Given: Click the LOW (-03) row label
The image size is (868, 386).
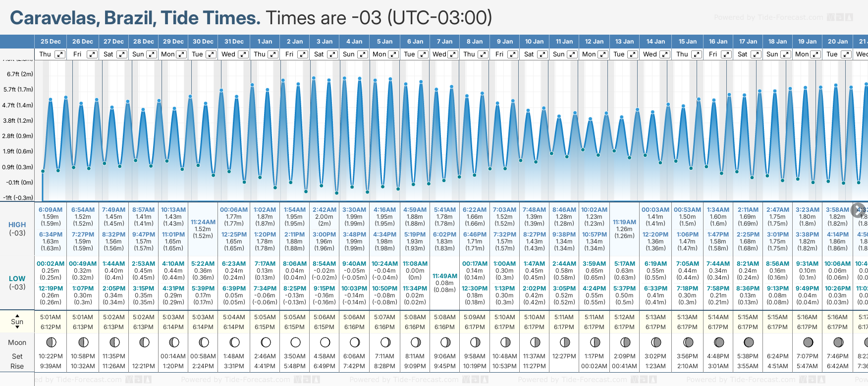Looking at the screenshot, I should (x=17, y=283).
